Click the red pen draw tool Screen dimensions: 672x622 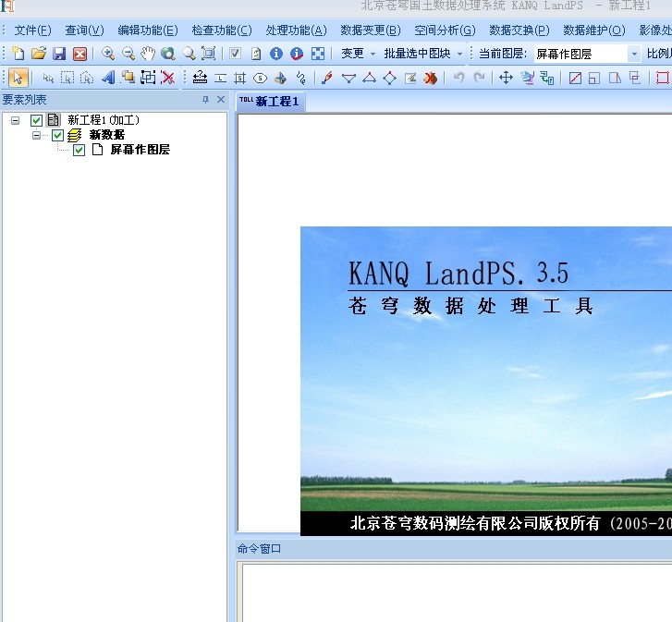click(327, 78)
